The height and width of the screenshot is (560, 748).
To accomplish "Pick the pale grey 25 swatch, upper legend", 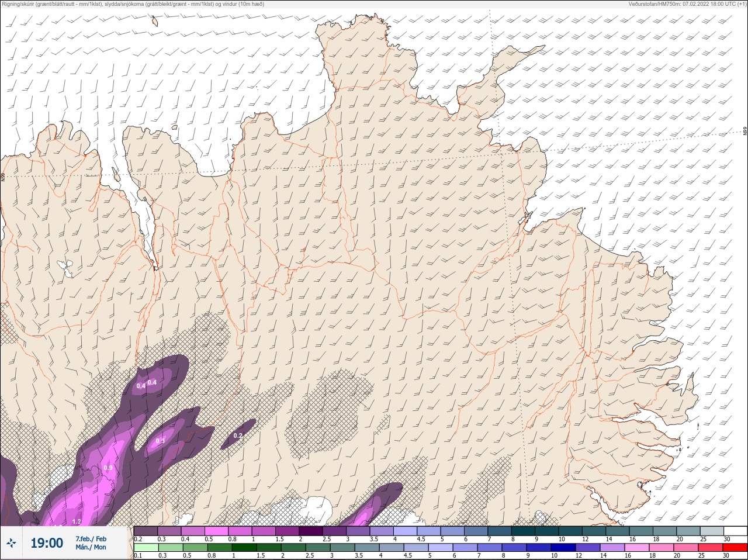I will coord(712,531).
